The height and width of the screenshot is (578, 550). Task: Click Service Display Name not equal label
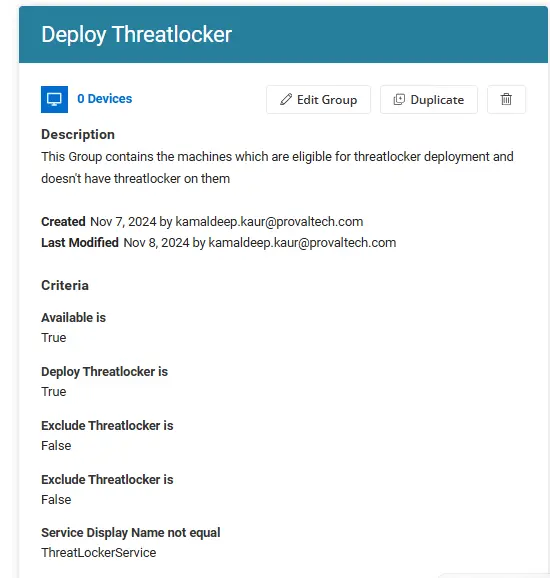130,533
